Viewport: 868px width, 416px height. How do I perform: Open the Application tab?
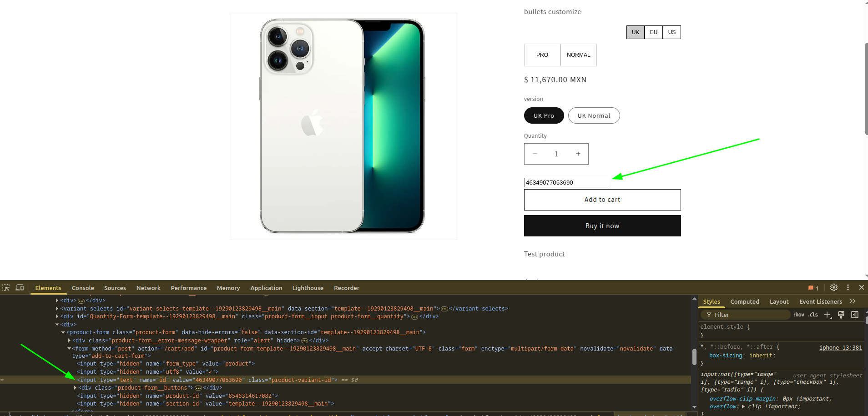point(266,288)
